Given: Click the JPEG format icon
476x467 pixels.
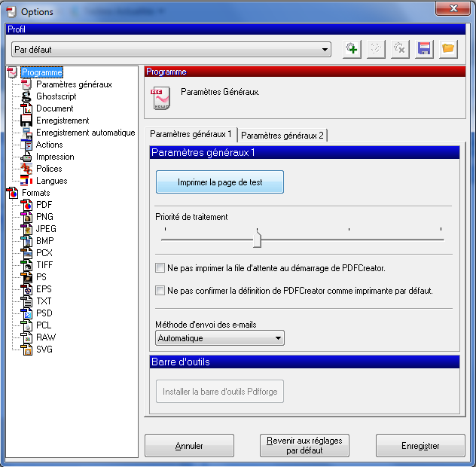Looking at the screenshot, I should (26, 229).
